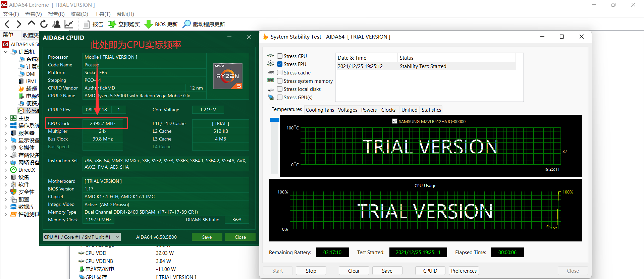This screenshot has width=644, height=279.
Task: Open driver update magnifier icon
Action: [x=186, y=24]
